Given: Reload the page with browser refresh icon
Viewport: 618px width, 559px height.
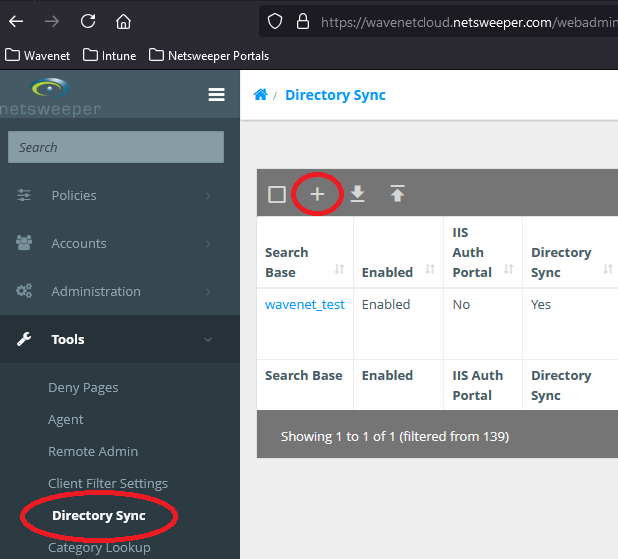Looking at the screenshot, I should coord(88,21).
